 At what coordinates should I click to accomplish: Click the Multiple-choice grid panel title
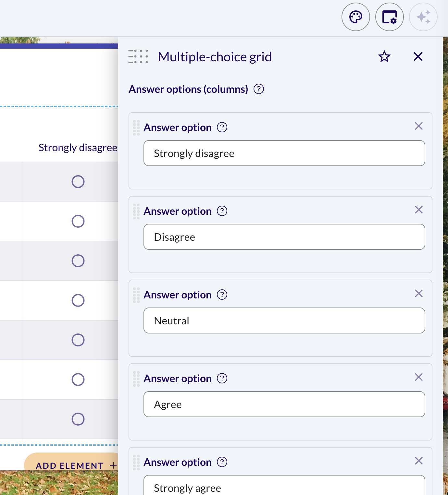pos(215,57)
